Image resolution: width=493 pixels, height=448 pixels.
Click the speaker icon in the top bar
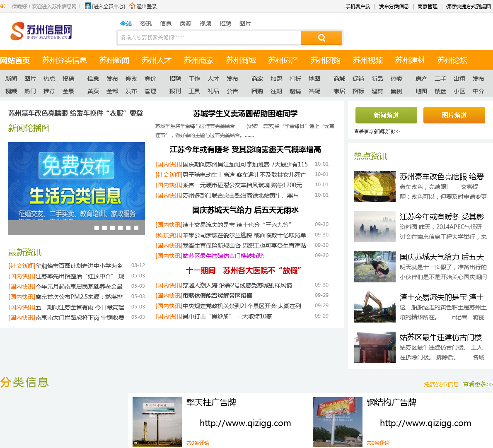pos(2,6)
